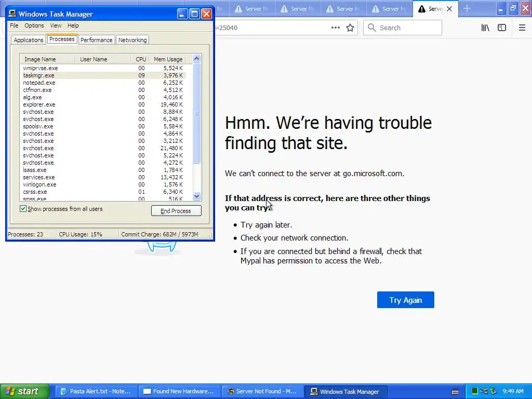Image resolution: width=532 pixels, height=399 pixels.
Task: Select svchost.exe row using 8,884 K
Action: (x=103, y=112)
